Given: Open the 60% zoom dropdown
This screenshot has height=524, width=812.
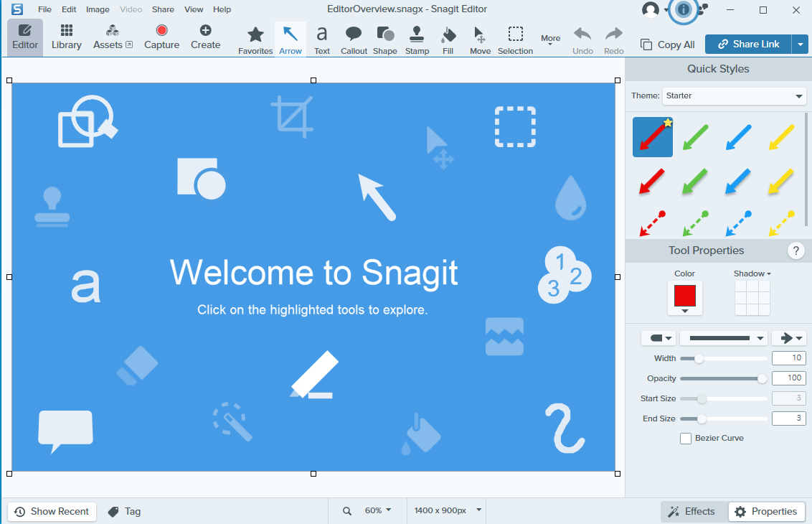Looking at the screenshot, I should click(377, 510).
